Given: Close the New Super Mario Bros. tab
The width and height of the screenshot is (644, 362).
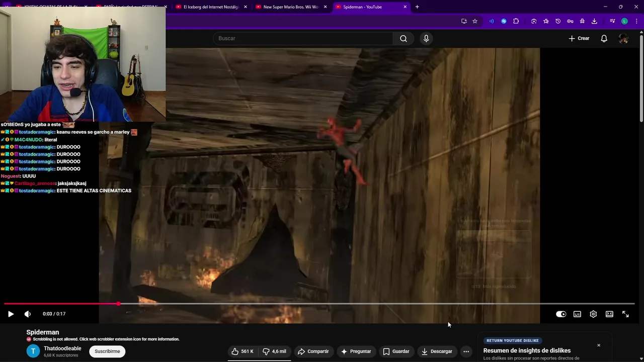Looking at the screenshot, I should point(325,7).
